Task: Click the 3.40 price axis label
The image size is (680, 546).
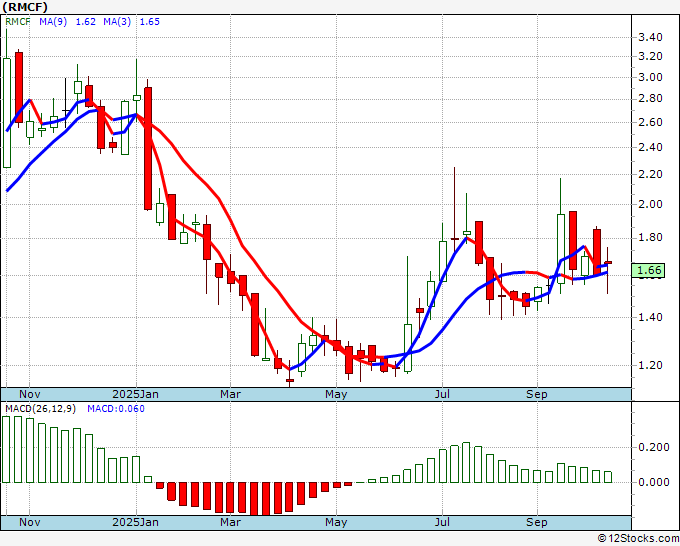Action: pos(651,37)
